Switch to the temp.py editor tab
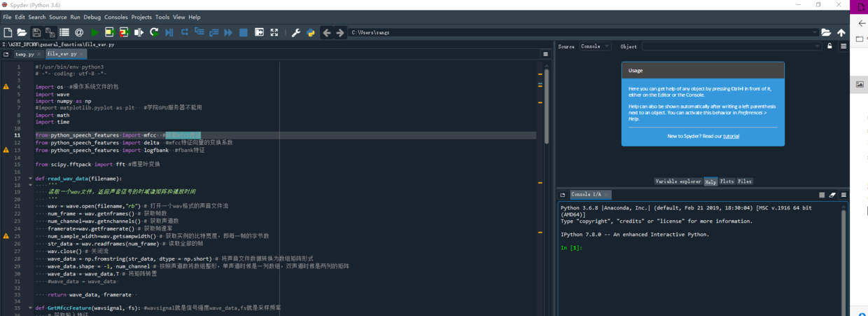The width and height of the screenshot is (868, 316). (x=25, y=54)
